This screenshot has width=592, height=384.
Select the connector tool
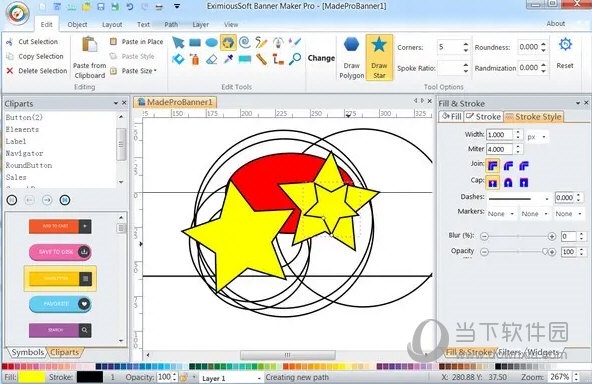coord(278,59)
